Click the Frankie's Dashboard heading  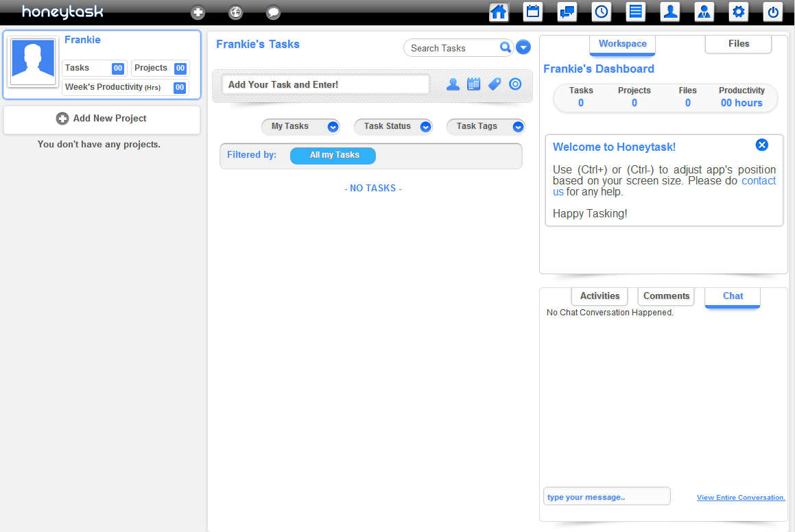coord(599,69)
